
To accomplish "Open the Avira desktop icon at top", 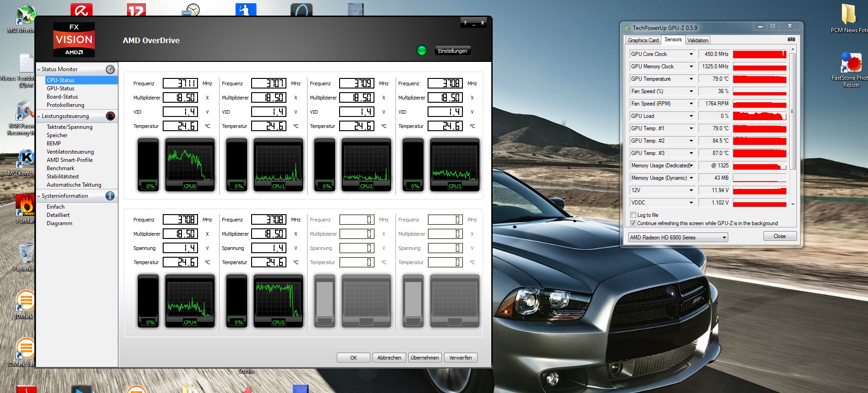I will (82, 9).
